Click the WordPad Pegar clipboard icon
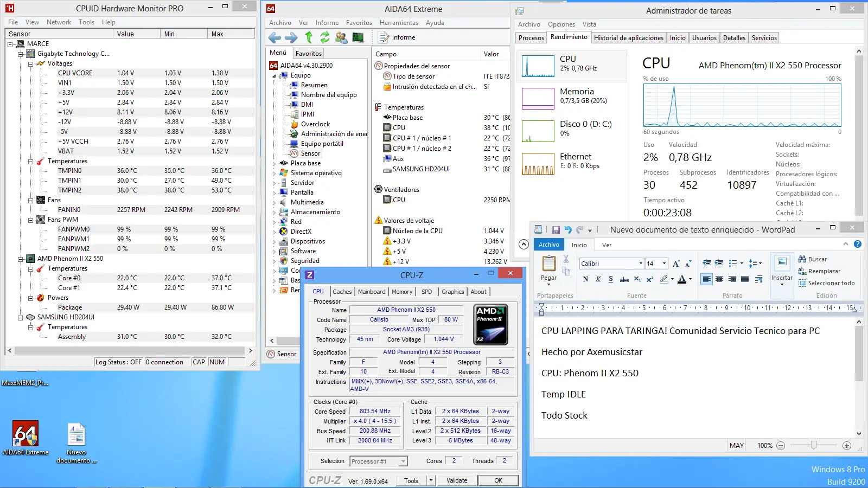The width and height of the screenshot is (868, 488). tap(549, 264)
